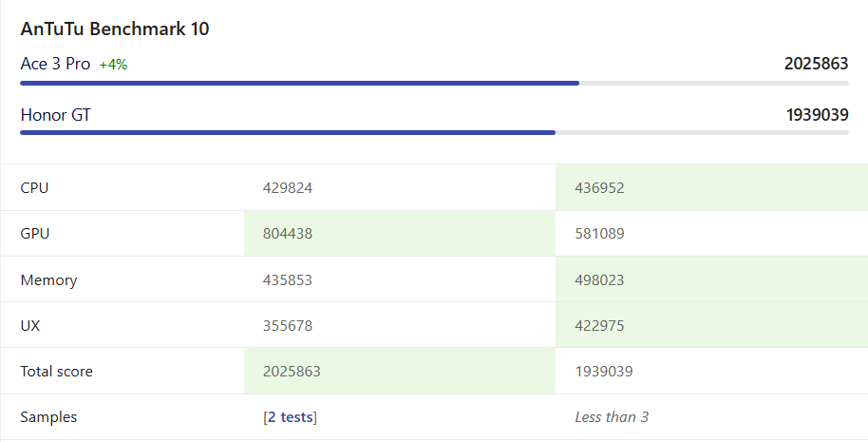
Task: Click 1939039 in the Total score row
Action: click(x=604, y=371)
